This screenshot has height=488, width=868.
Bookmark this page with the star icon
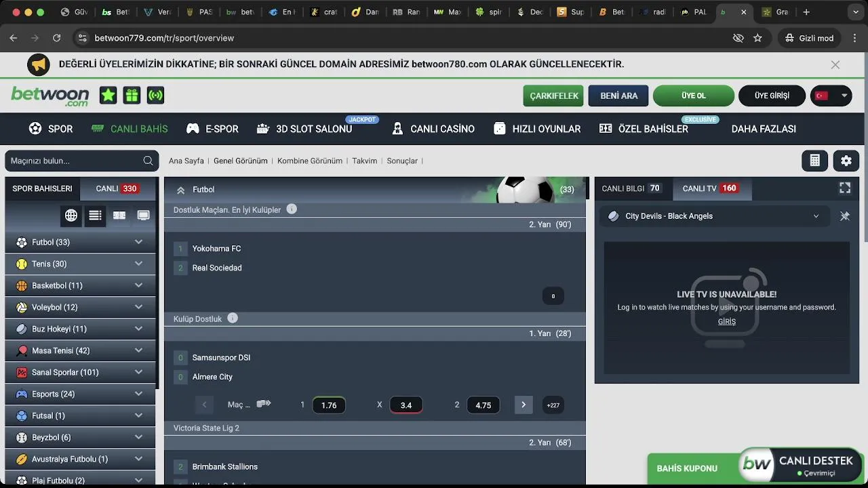758,38
